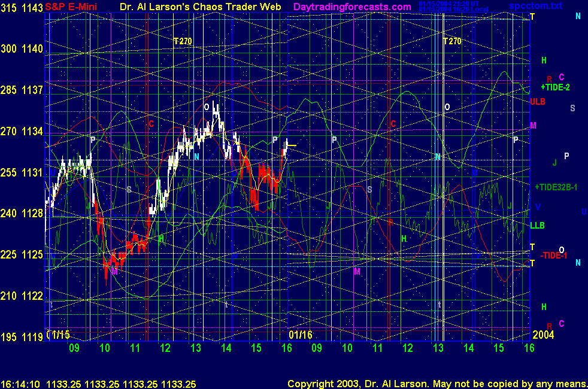Click the 2004 year label
The height and width of the screenshot is (389, 588).
click(x=542, y=334)
